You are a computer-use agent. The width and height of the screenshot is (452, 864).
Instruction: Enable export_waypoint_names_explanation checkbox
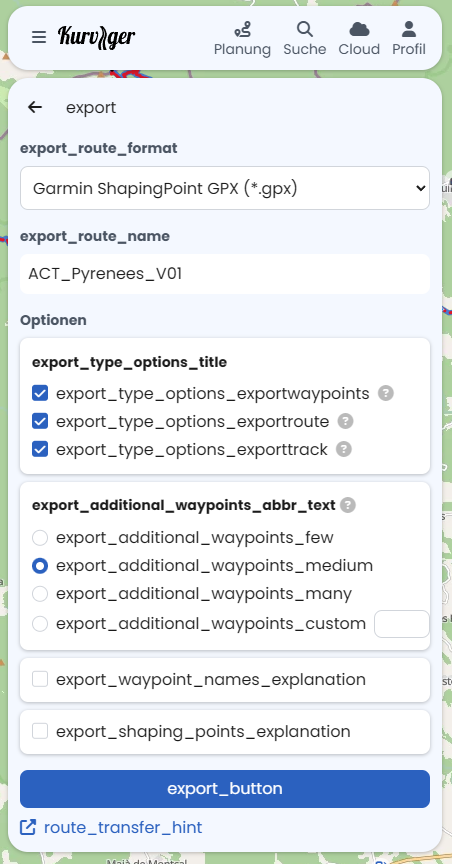pyautogui.click(x=40, y=679)
